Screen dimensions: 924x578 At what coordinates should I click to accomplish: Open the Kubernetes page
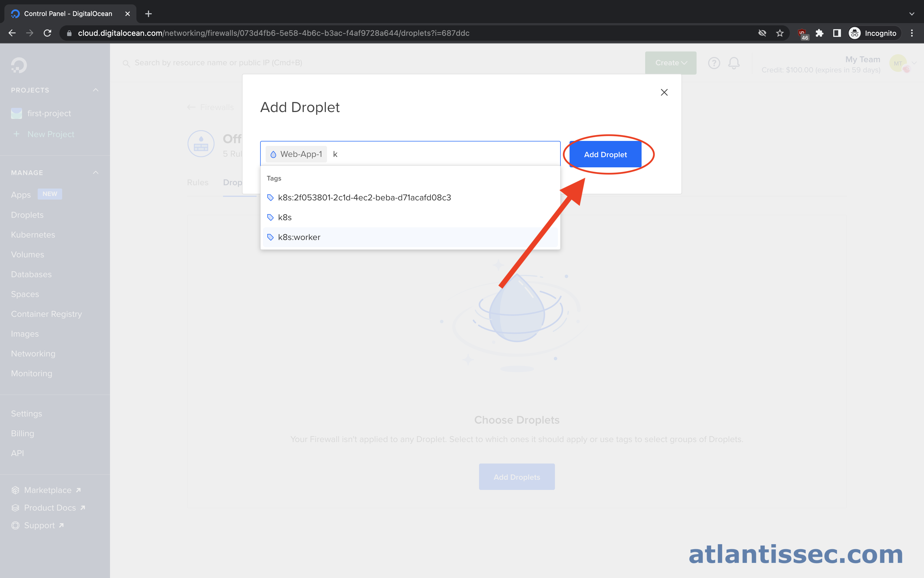click(x=33, y=235)
